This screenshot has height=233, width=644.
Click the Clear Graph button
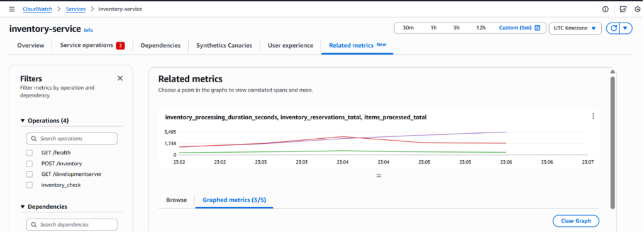(x=576, y=220)
